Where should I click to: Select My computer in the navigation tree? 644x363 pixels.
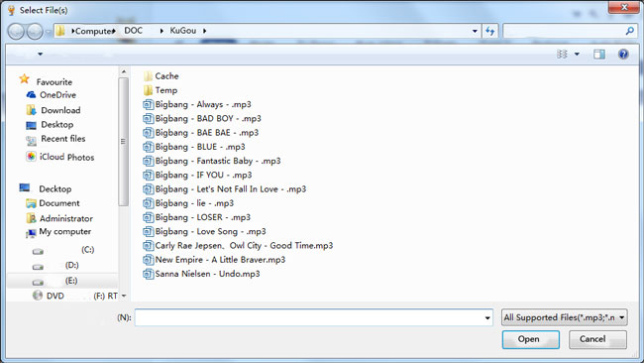(64, 231)
